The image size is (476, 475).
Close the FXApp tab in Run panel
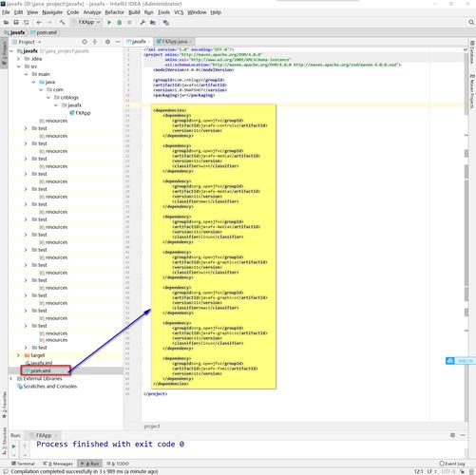pos(55,436)
